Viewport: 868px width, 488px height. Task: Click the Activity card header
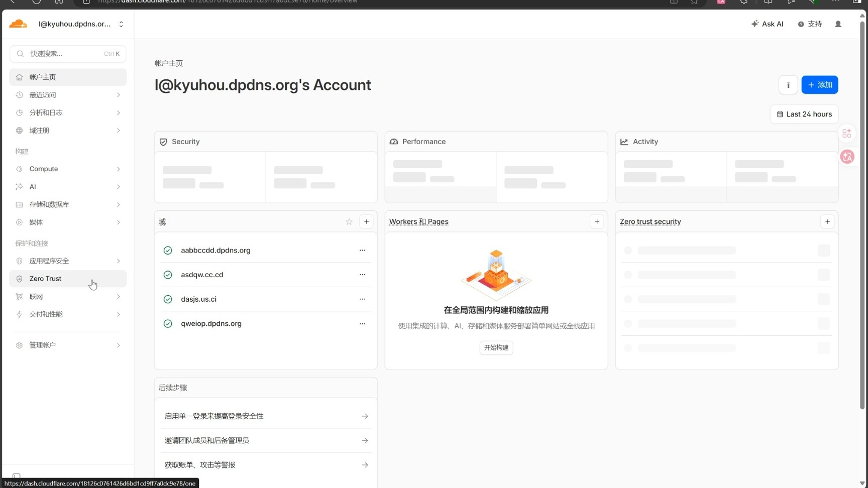tap(727, 142)
